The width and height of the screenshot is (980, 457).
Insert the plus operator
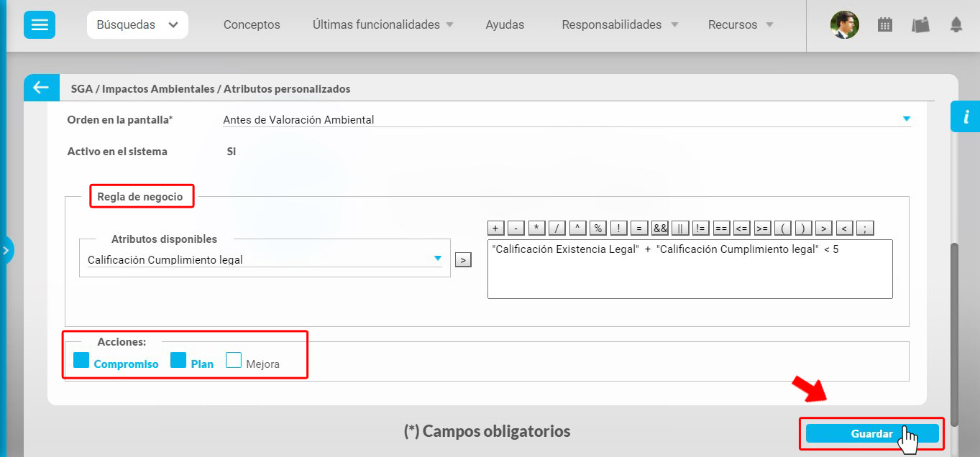[x=496, y=228]
